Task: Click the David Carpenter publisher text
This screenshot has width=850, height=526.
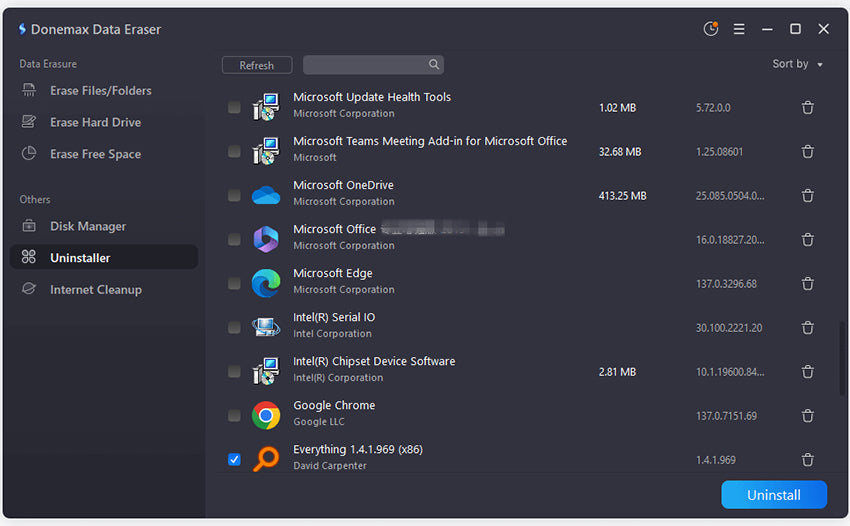Action: (x=330, y=465)
